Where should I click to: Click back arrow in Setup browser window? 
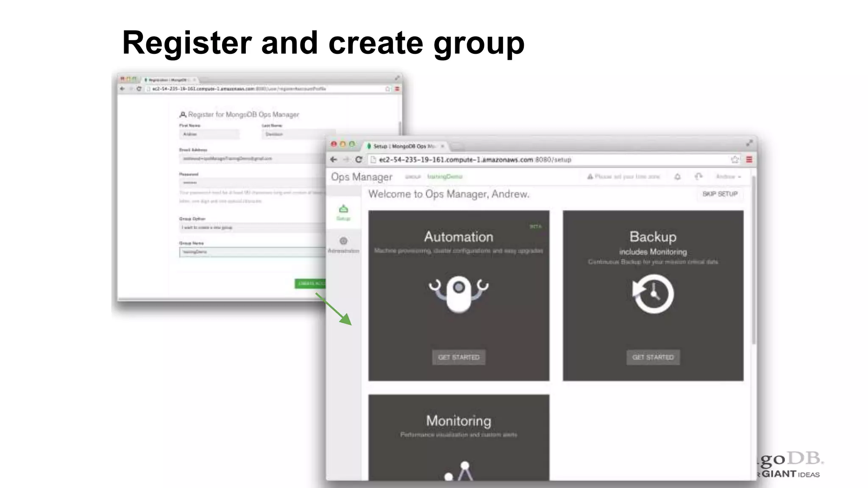[334, 160]
